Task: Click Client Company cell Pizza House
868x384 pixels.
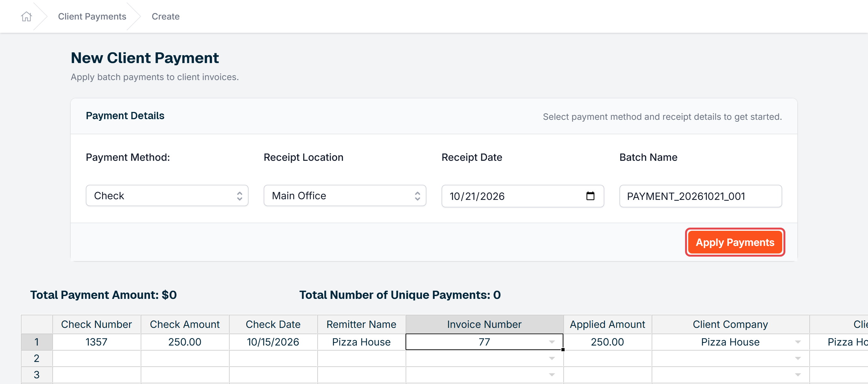Action: tap(730, 342)
